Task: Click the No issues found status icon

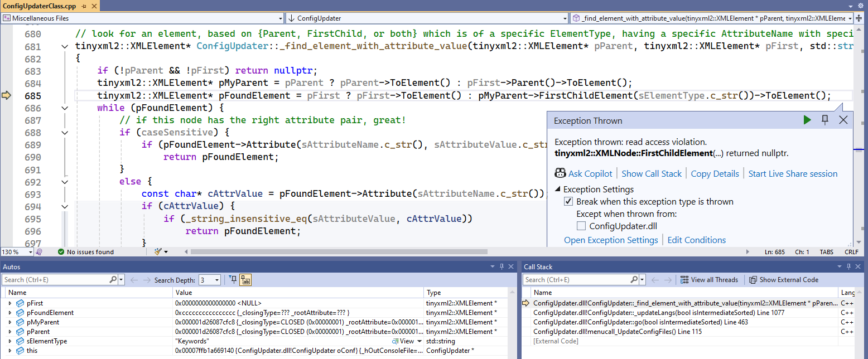Action: tap(61, 252)
